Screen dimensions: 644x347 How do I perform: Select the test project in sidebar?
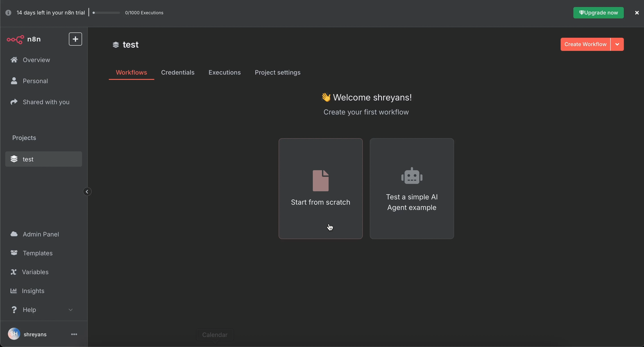(x=43, y=159)
